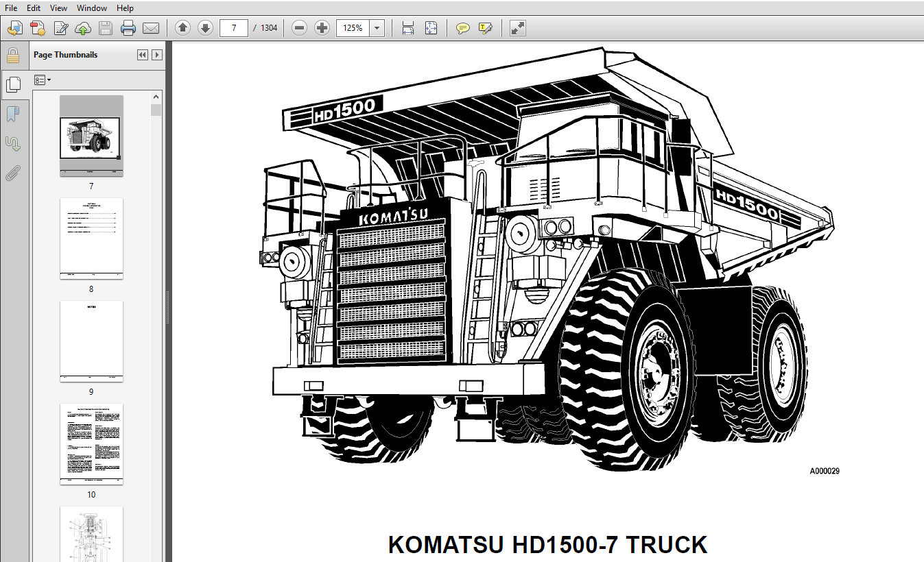Toggle the Page Thumbnails panel icon
The height and width of the screenshot is (562, 924).
click(x=13, y=84)
